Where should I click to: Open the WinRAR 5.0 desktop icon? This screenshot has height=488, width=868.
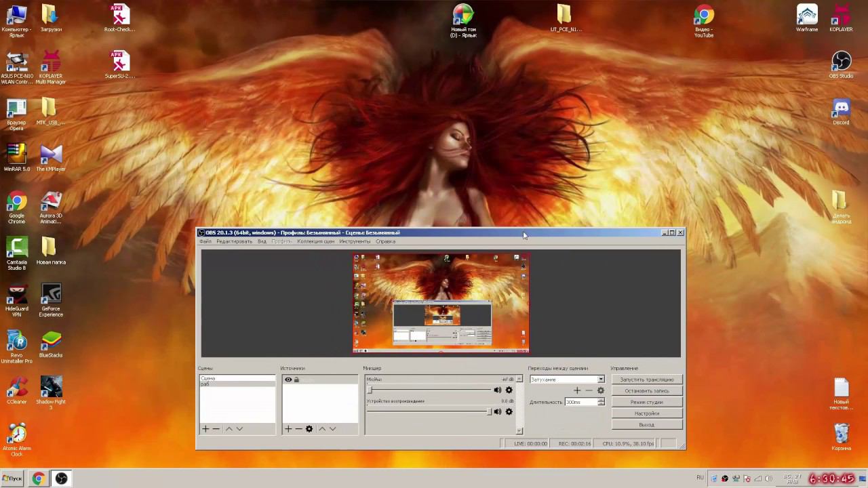pos(17,158)
